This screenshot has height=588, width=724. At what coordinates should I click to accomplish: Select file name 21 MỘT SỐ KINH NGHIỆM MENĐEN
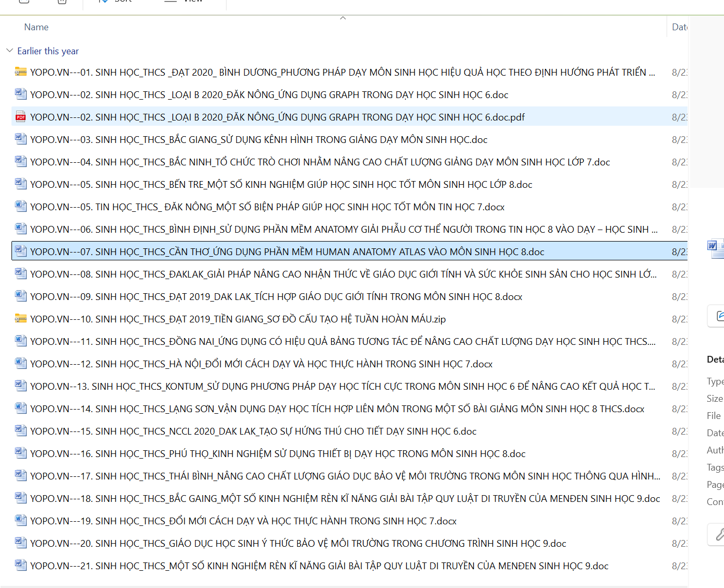319,566
